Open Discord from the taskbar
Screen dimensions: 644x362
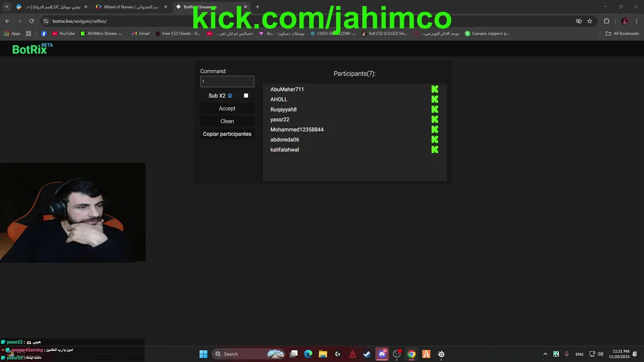pyautogui.click(x=382, y=354)
